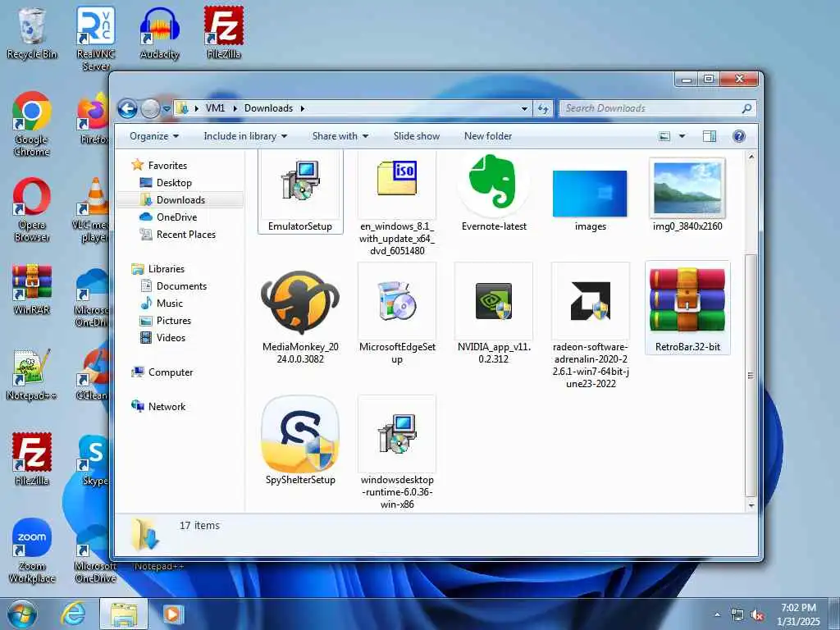840x630 pixels.
Task: Open Recent Places
Action: [x=177, y=234]
